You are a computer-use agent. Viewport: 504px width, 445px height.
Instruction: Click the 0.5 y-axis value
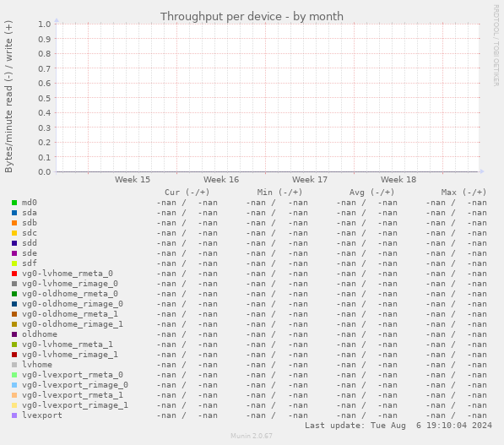pos(45,98)
